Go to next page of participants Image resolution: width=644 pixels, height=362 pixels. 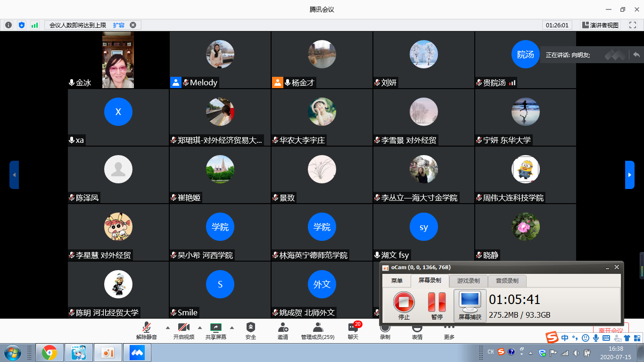click(629, 175)
